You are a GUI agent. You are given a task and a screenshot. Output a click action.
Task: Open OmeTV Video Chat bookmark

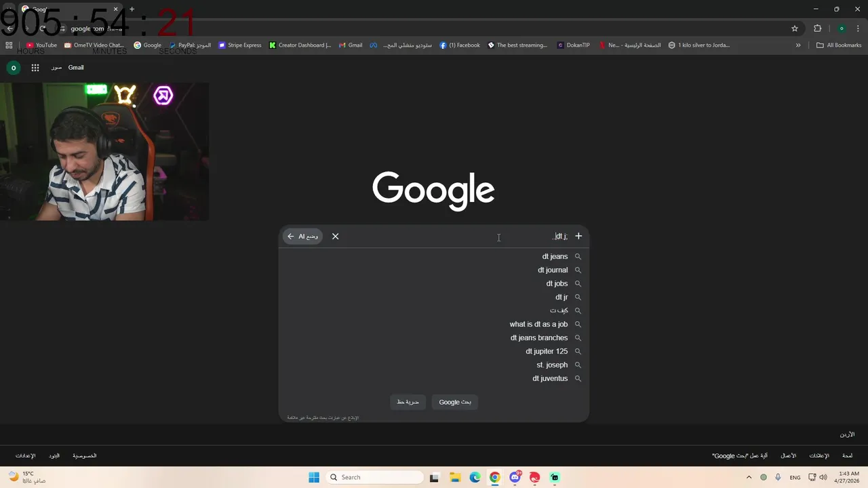[94, 45]
